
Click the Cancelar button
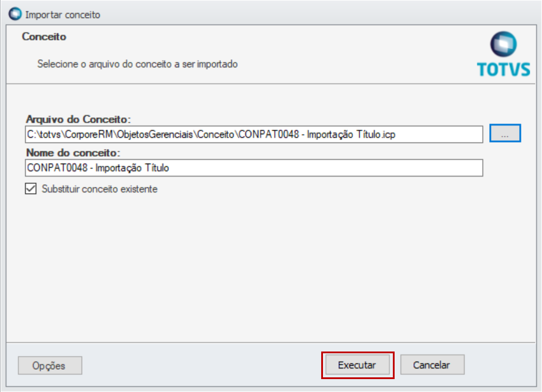pyautogui.click(x=432, y=365)
